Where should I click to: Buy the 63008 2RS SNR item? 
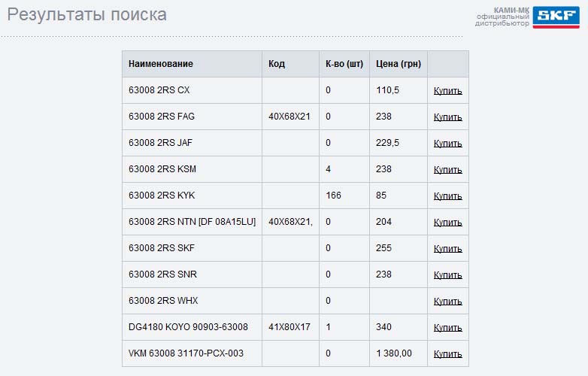pyautogui.click(x=447, y=275)
